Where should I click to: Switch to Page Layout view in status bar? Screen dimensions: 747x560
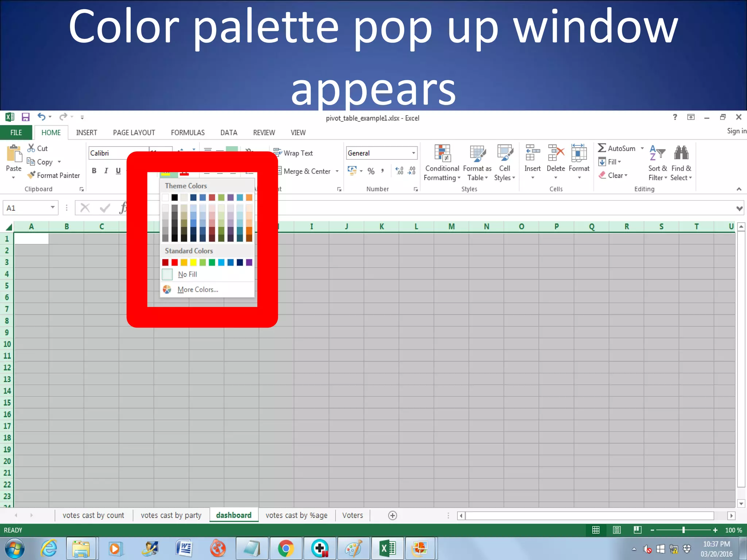click(617, 530)
